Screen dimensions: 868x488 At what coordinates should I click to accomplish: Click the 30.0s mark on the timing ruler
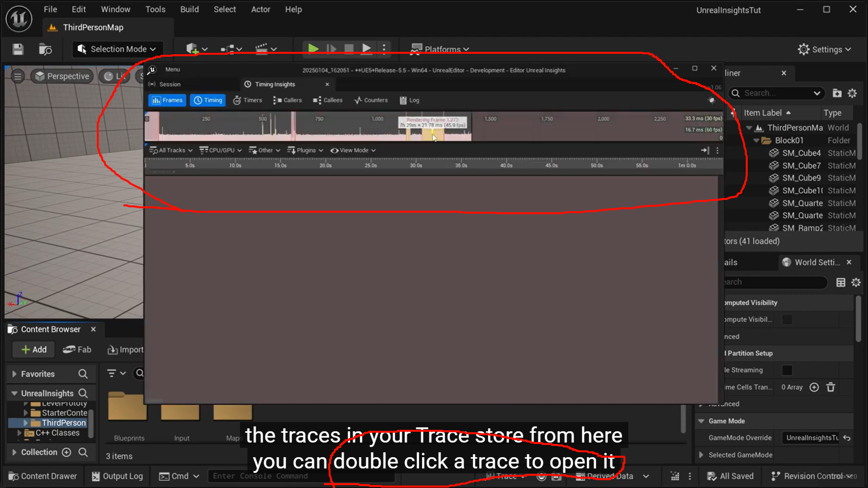coord(416,165)
